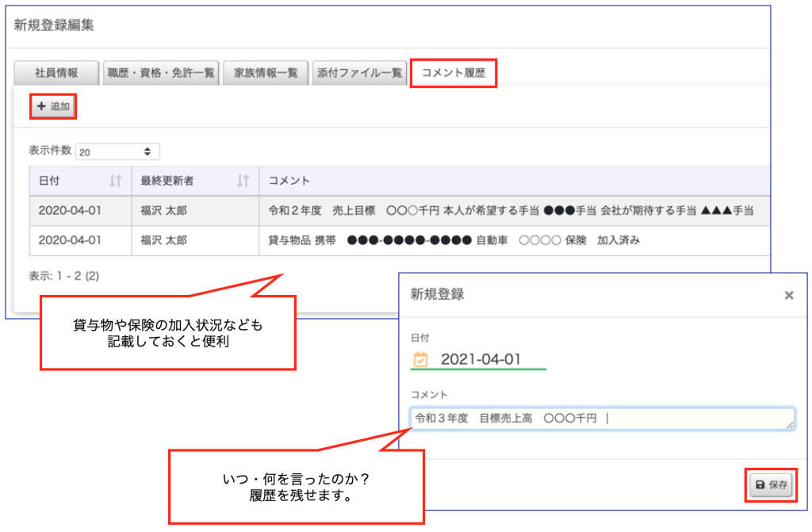This screenshot has width=812, height=532.
Task: Close the 新規登録 dialog with X
Action: tap(788, 295)
